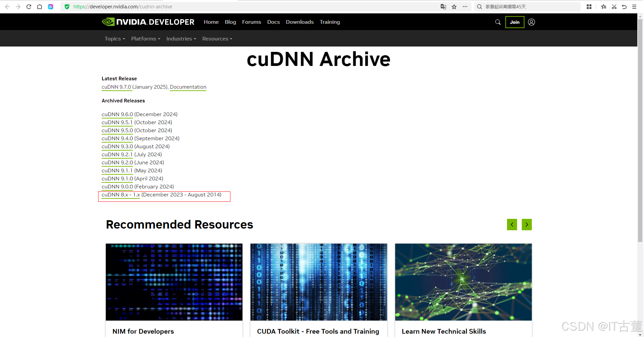Open the cuDNN 9.5.1 link
Screen dimensions: 644x337
pos(117,122)
